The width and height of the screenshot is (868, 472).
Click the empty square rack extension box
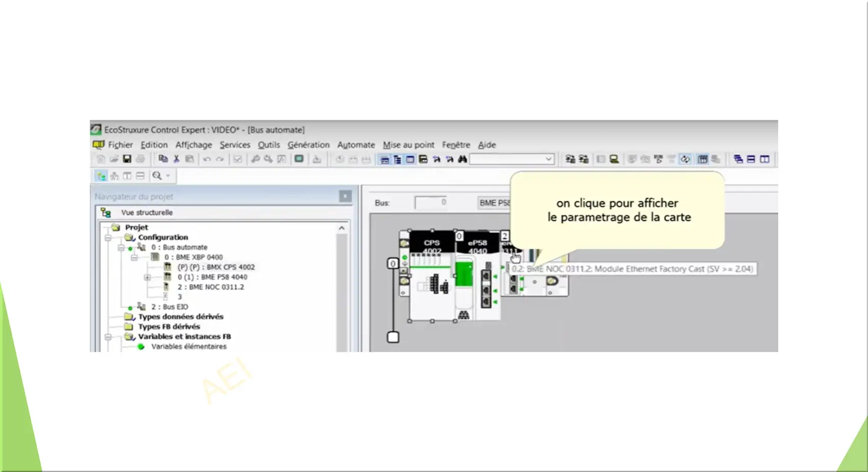click(393, 337)
